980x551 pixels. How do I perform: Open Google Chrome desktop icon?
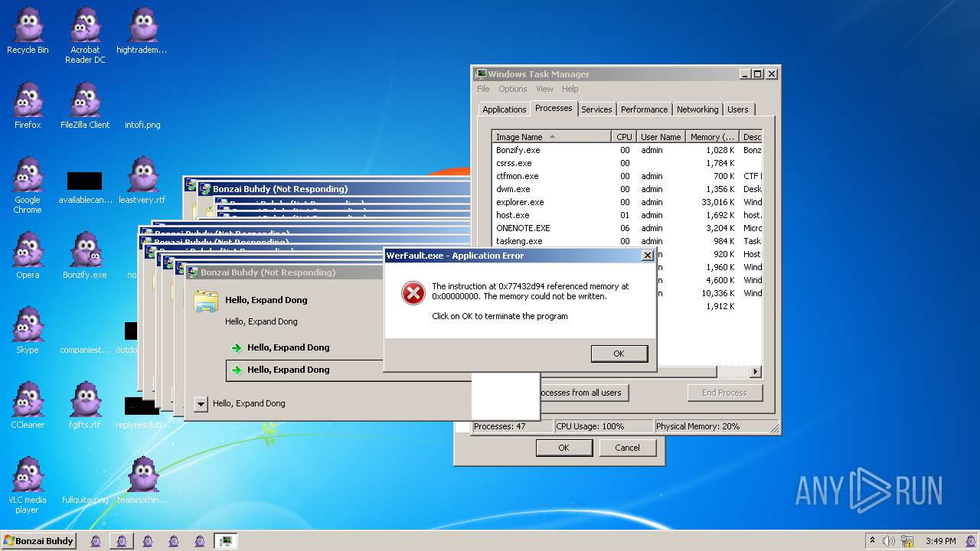pos(28,186)
